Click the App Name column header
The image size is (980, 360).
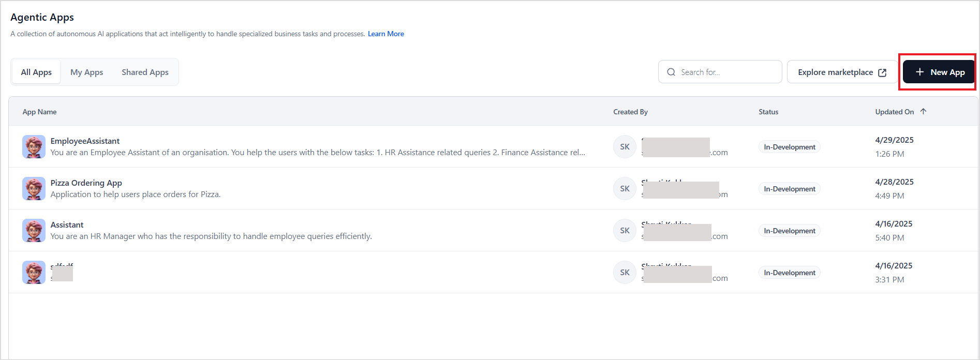pos(39,112)
